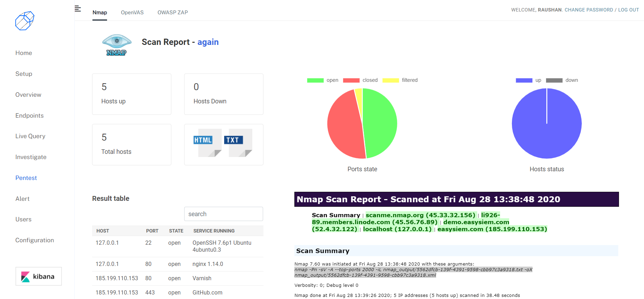Toggle the up legend color swatch

(524, 80)
